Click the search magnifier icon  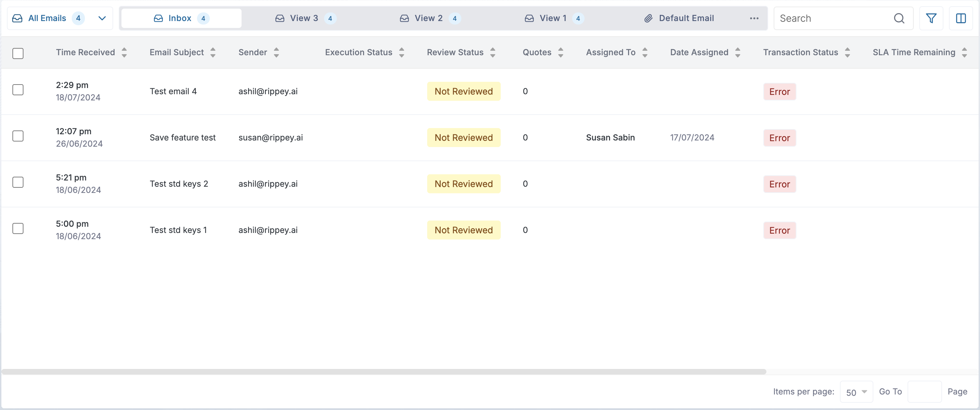899,18
